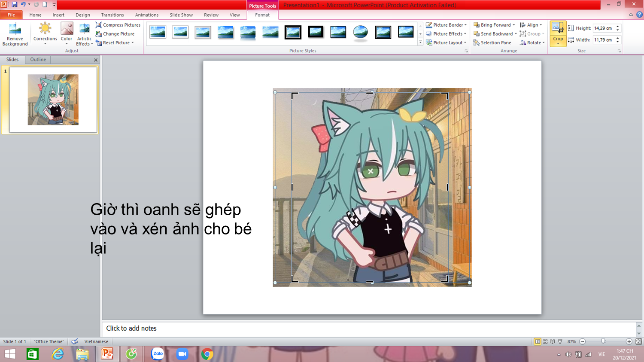
Task: Open Zoom from taskbar
Action: (x=182, y=354)
